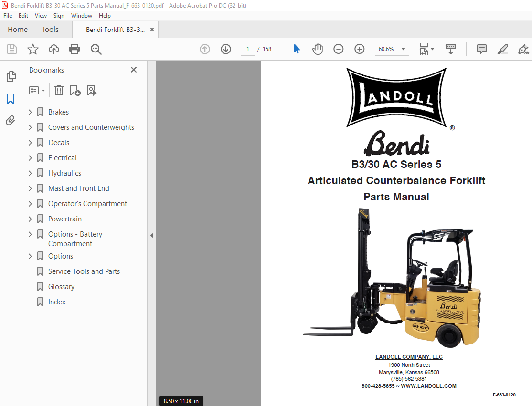Image resolution: width=532 pixels, height=406 pixels.
Task: Expand Covers and Counterweights bookmark
Action: coord(30,127)
